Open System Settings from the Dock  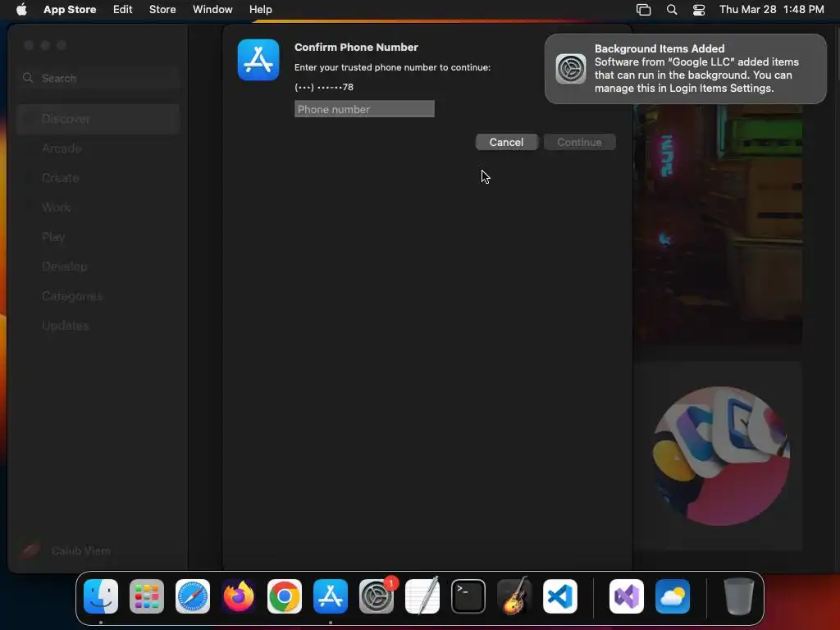point(377,596)
